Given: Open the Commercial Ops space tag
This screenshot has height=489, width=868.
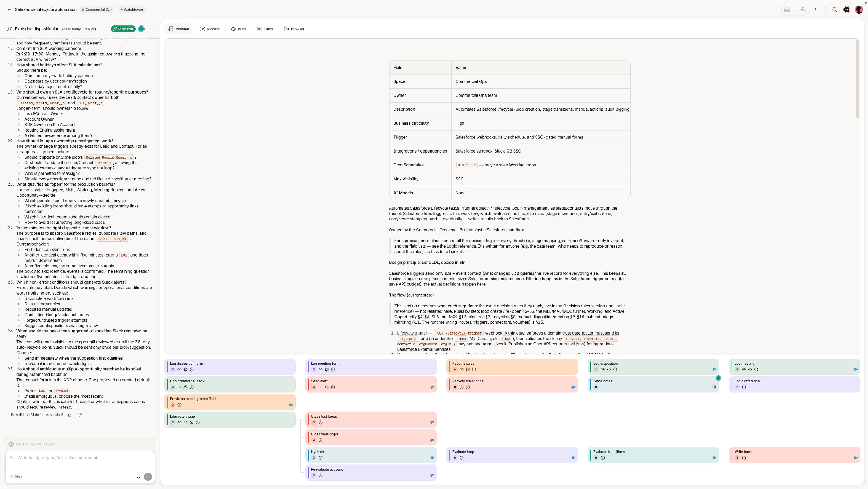Looking at the screenshot, I should (97, 10).
